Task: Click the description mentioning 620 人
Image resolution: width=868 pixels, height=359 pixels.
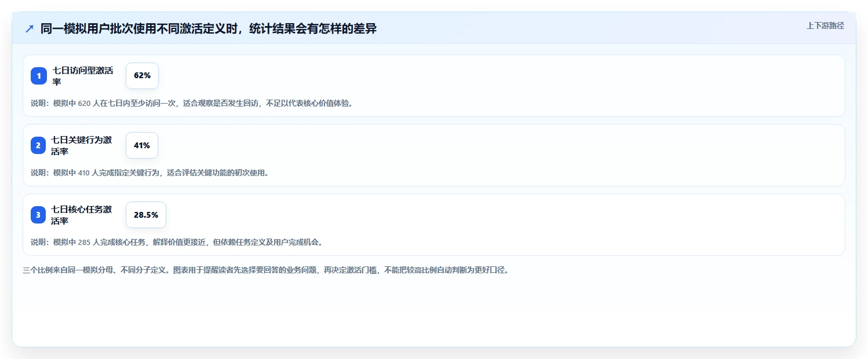Action: (x=192, y=103)
